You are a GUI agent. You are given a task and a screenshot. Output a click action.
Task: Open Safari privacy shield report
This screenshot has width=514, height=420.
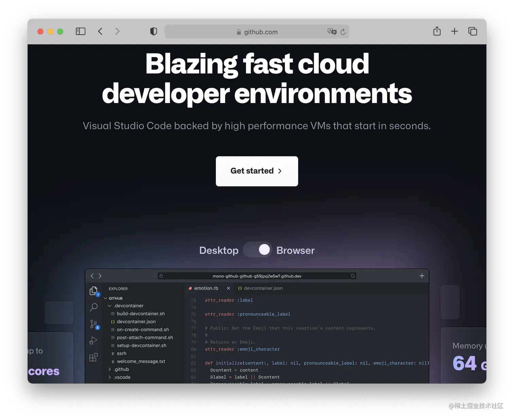pyautogui.click(x=154, y=31)
